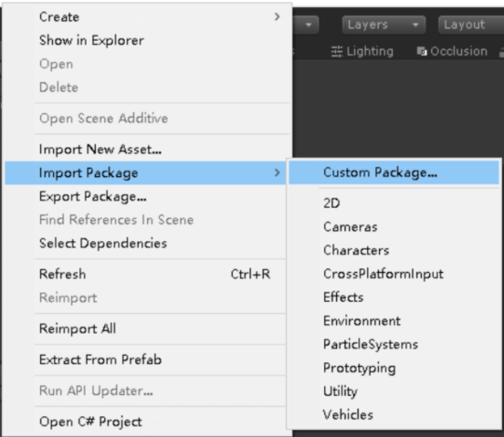Import the Effects package
The width and height of the screenshot is (504, 437).
tap(394, 297)
